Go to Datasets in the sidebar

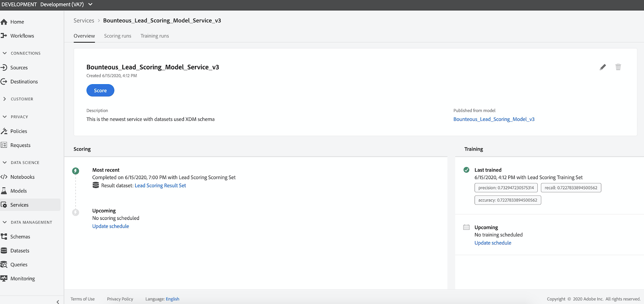[x=20, y=250]
